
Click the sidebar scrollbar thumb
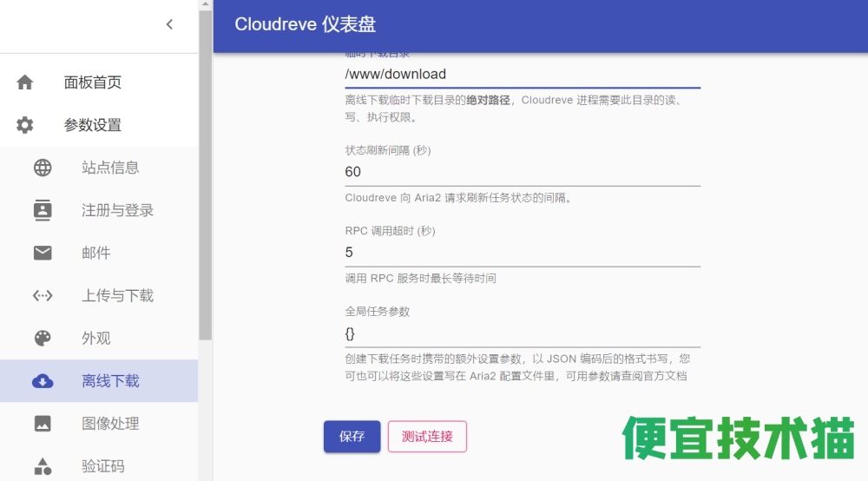click(206, 175)
